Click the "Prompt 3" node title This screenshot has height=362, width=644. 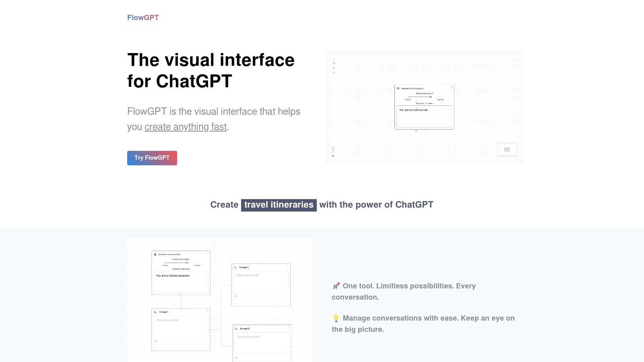(245, 329)
